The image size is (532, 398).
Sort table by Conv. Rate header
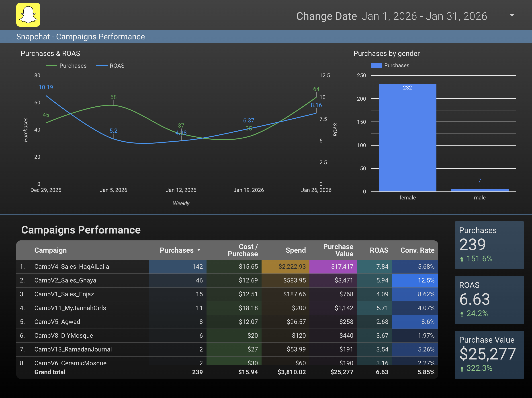click(x=417, y=250)
